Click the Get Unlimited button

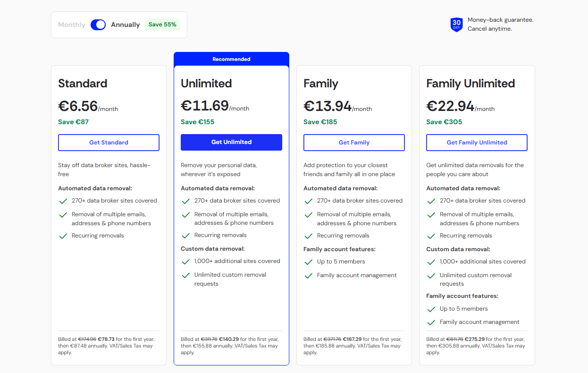[231, 142]
